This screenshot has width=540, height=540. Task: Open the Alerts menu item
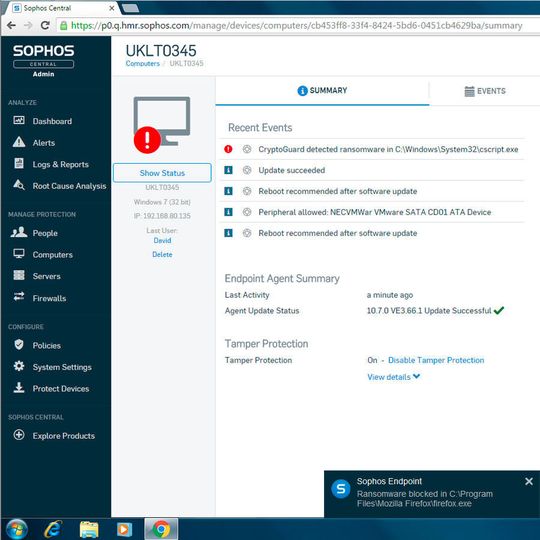tap(44, 143)
